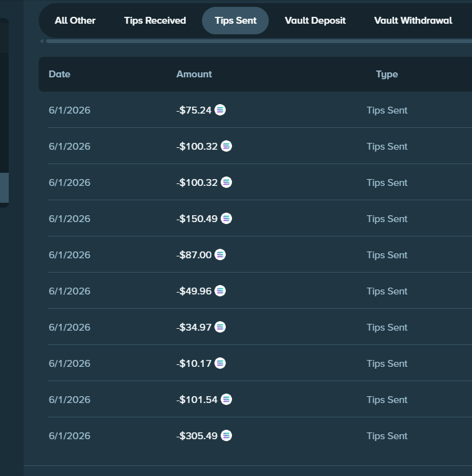Viewport: 472px width, 476px height.
Task: Select the -$150.49 amount
Action: pos(197,219)
